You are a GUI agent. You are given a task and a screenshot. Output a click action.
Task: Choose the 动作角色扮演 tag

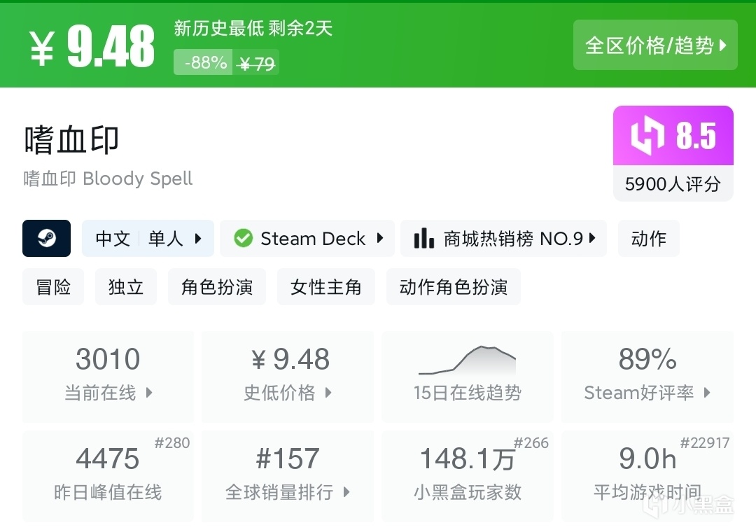tap(454, 287)
